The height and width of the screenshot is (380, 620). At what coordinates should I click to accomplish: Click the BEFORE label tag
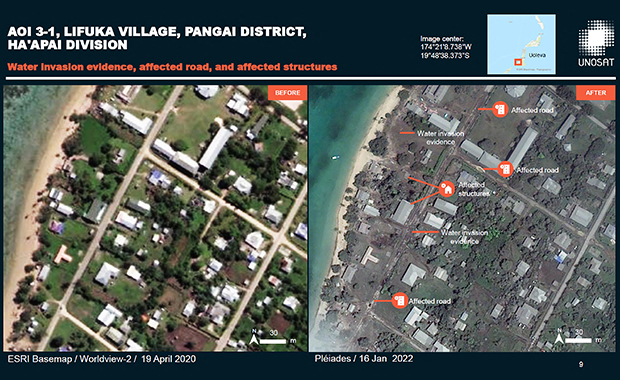click(287, 93)
